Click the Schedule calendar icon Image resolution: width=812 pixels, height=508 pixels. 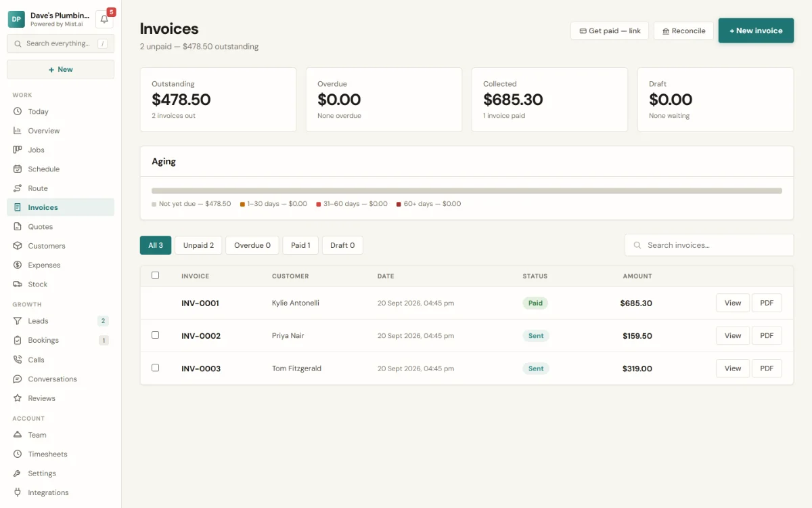pos(18,169)
